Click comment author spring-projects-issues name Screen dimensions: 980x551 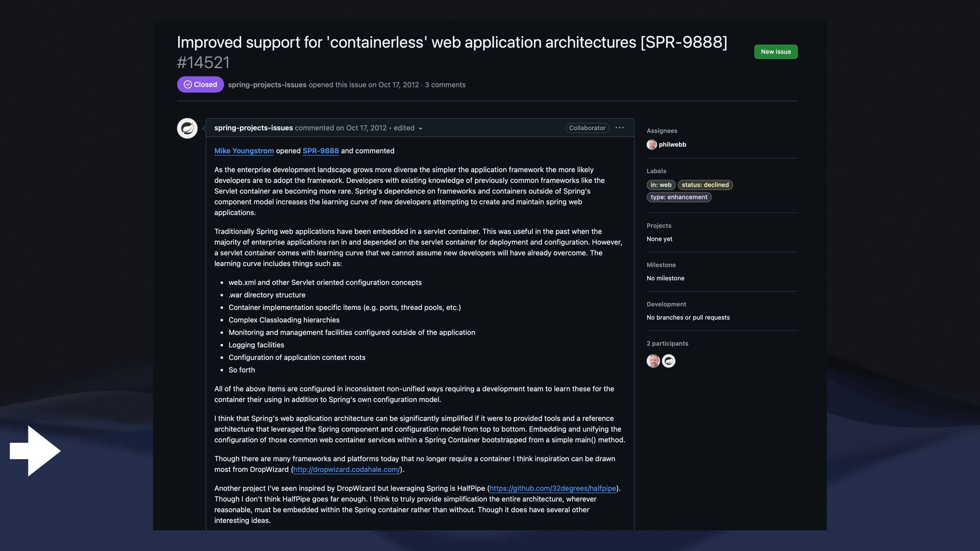(x=253, y=128)
